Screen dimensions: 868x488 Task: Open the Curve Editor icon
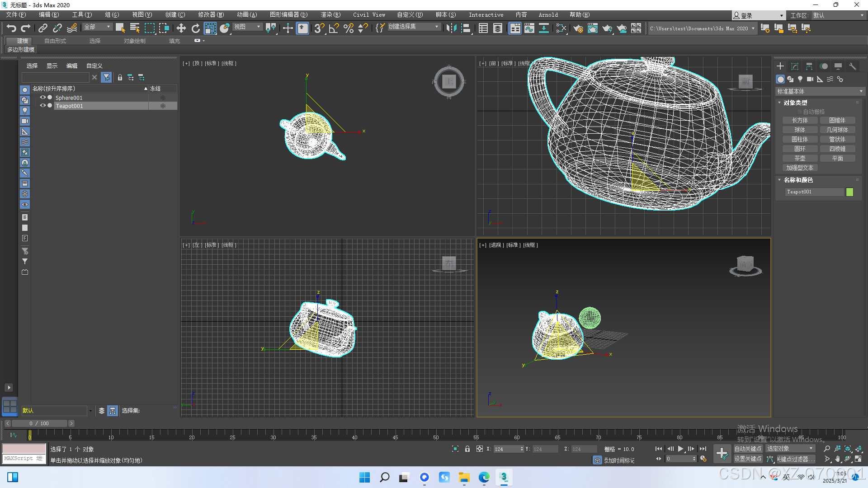(529, 28)
